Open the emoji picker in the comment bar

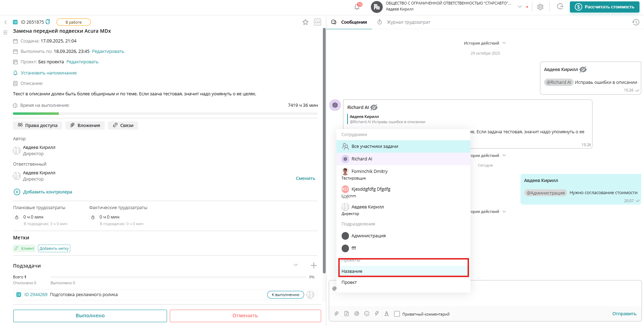pyautogui.click(x=366, y=313)
